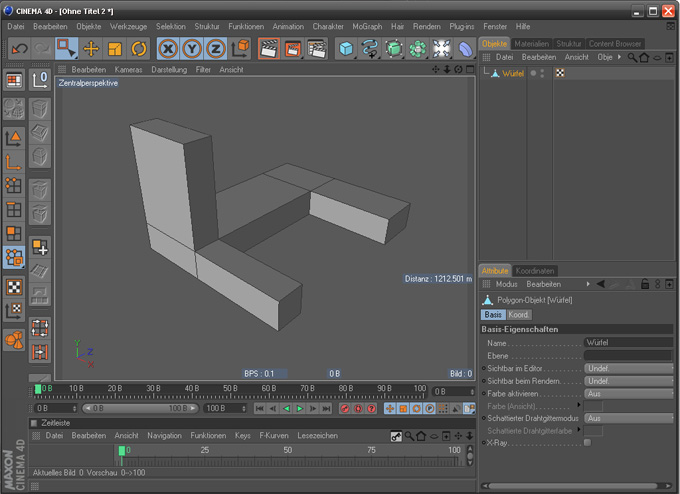Toggle the Z axis lock
The image size is (680, 494).
coord(215,48)
